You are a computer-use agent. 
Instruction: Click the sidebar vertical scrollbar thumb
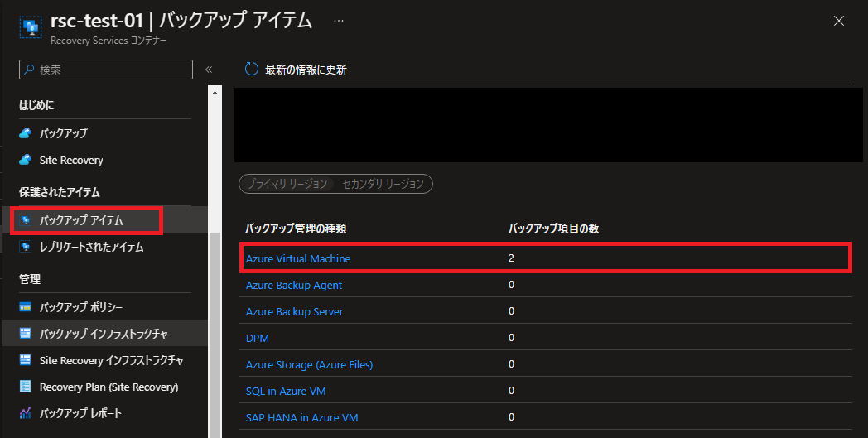[215, 335]
